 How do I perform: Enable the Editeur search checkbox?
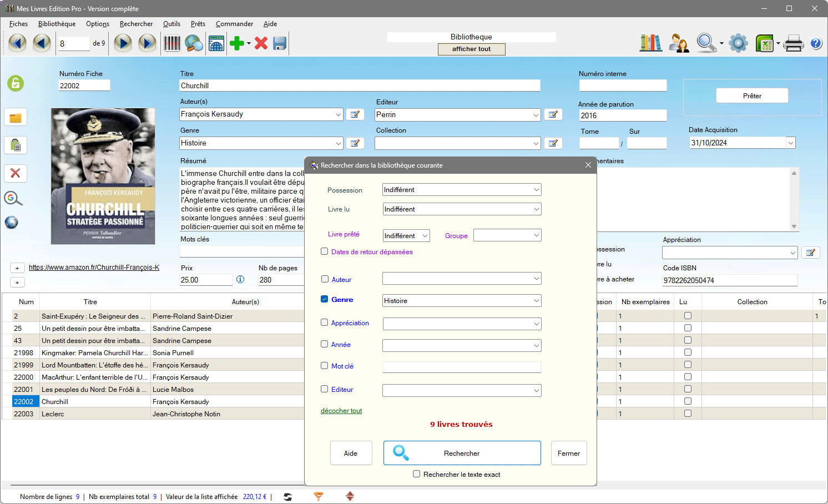coord(325,389)
